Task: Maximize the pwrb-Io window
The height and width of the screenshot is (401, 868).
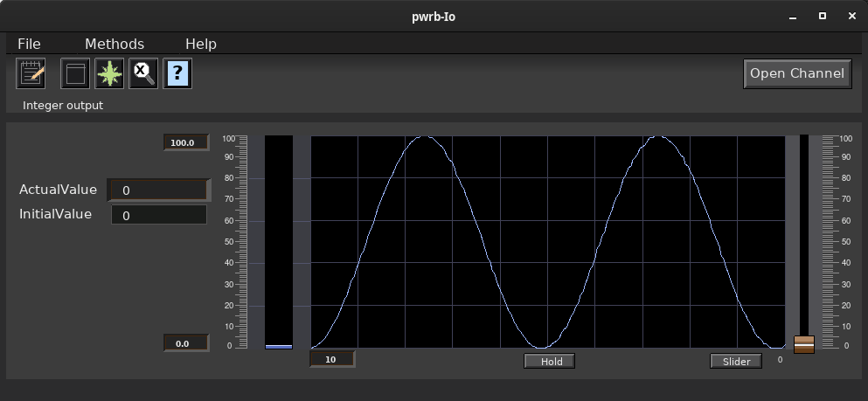Action: 822,16
